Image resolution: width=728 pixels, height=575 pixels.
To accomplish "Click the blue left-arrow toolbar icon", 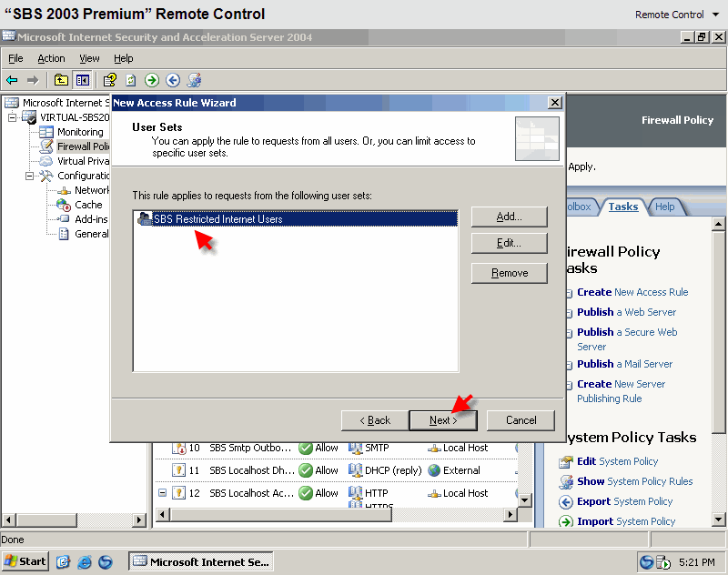I will [173, 80].
